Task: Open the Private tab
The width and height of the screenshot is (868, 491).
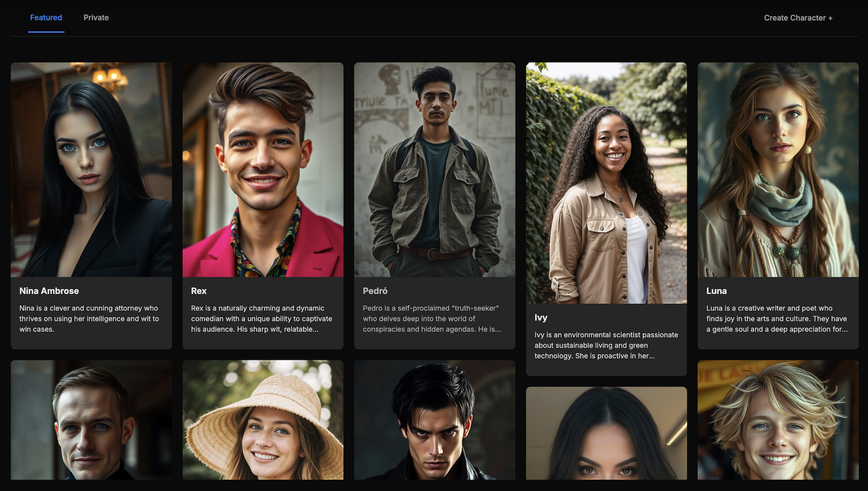Action: tap(96, 18)
